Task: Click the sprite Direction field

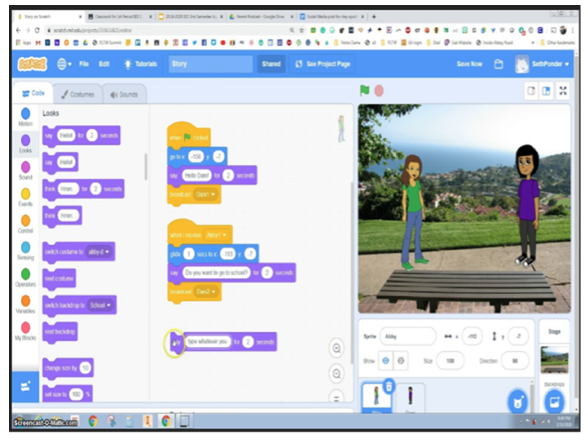Action: point(515,361)
